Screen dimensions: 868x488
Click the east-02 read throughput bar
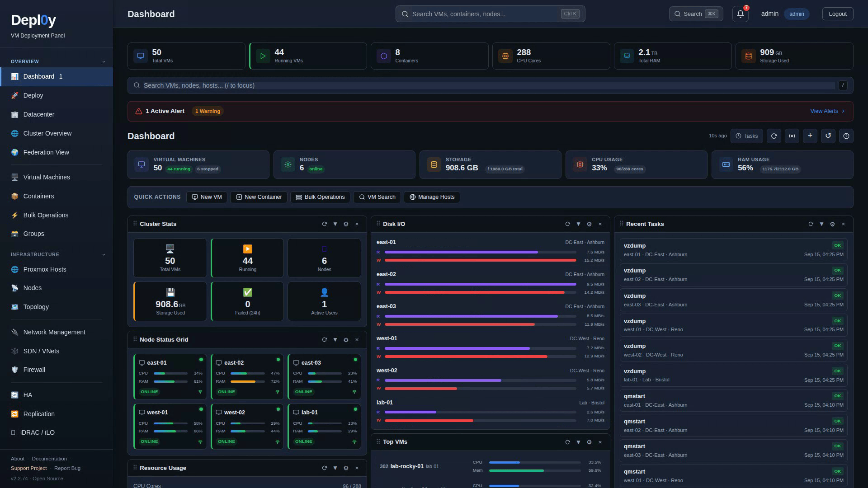pos(480,284)
